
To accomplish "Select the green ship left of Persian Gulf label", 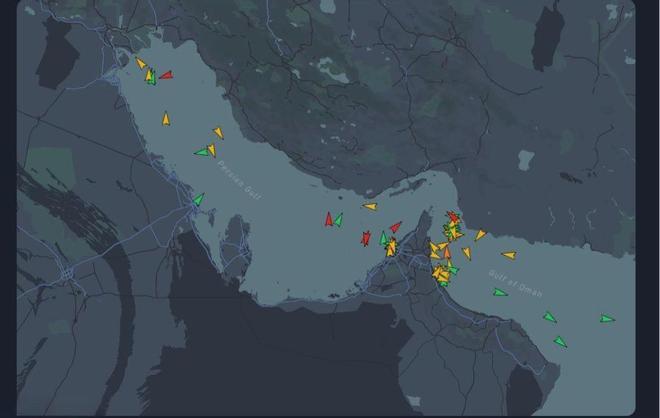I will coord(201,152).
